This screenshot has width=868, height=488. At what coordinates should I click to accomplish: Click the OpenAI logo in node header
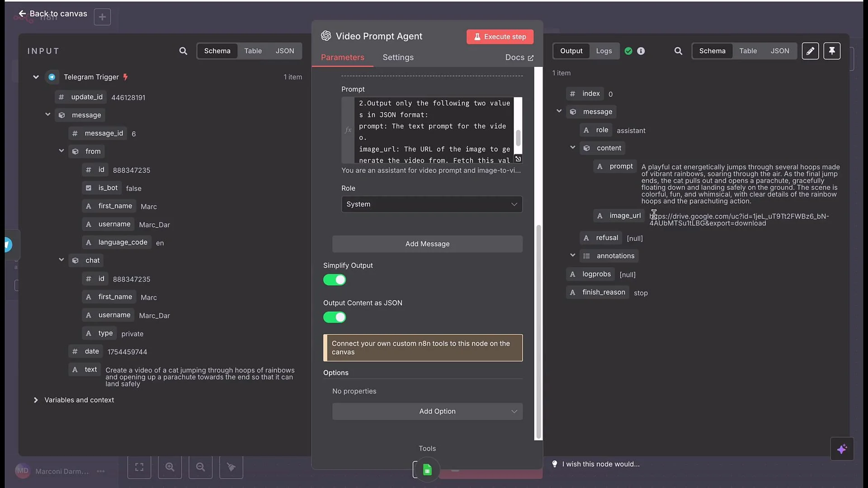[x=326, y=36]
